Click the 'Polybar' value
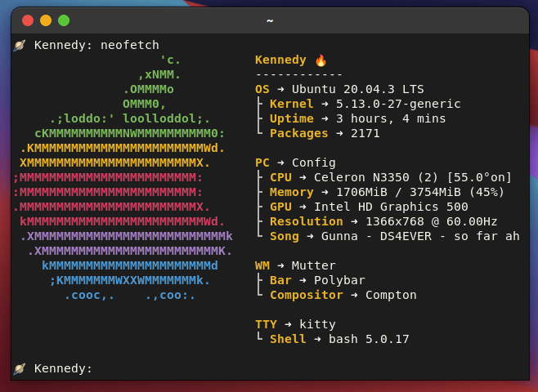This screenshot has height=392, width=538. point(339,281)
